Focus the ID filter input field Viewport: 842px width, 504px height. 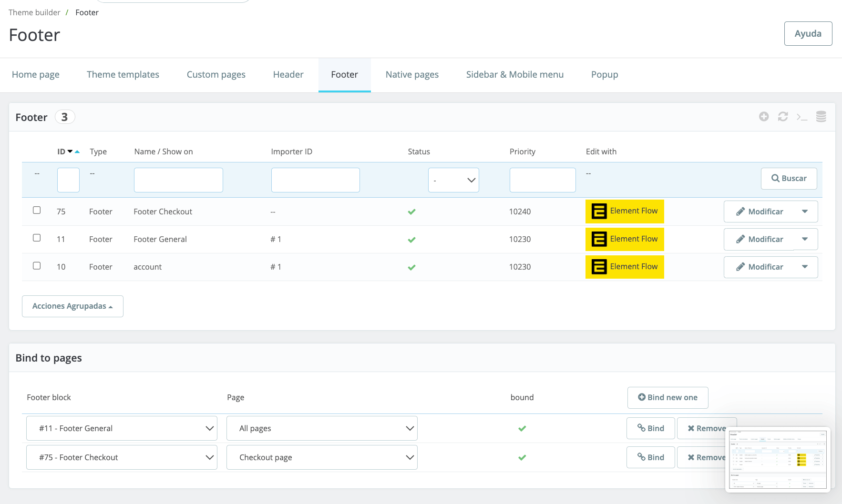coord(68,180)
